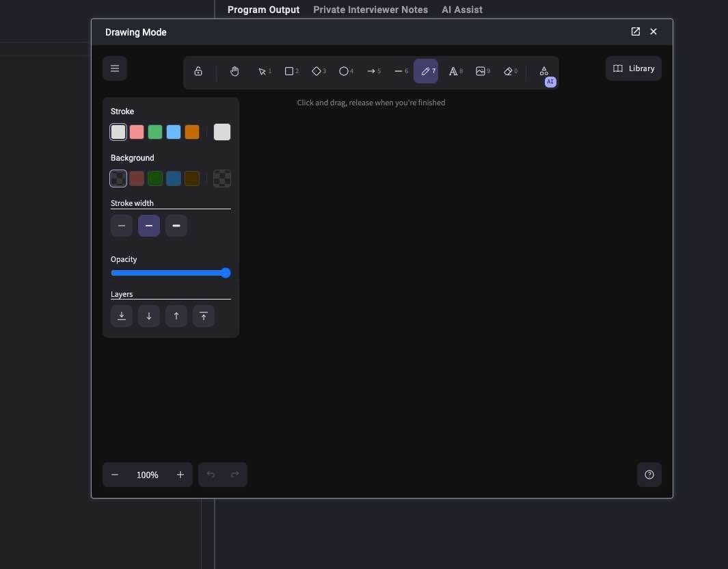
Task: Select the Arrow tool
Action: point(372,71)
